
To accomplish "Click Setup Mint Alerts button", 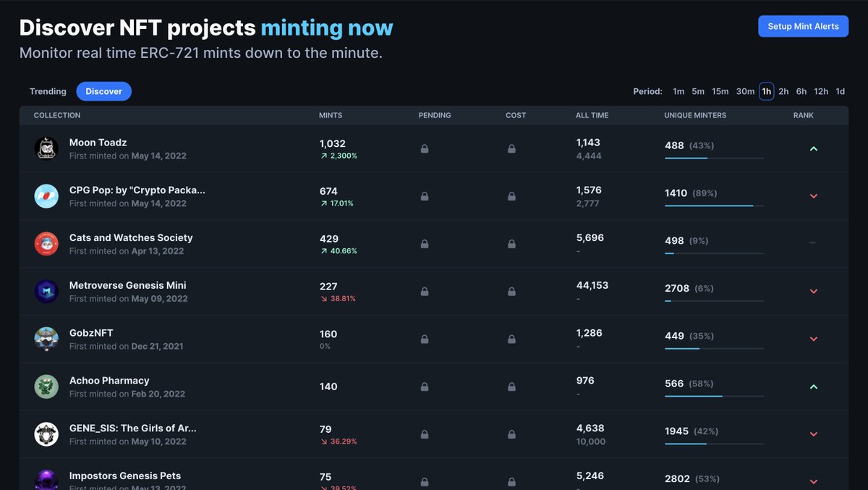I will pos(803,26).
